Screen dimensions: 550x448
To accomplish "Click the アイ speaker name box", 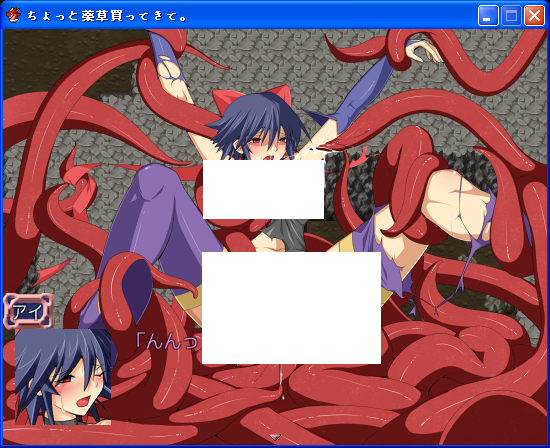I will pyautogui.click(x=28, y=312).
